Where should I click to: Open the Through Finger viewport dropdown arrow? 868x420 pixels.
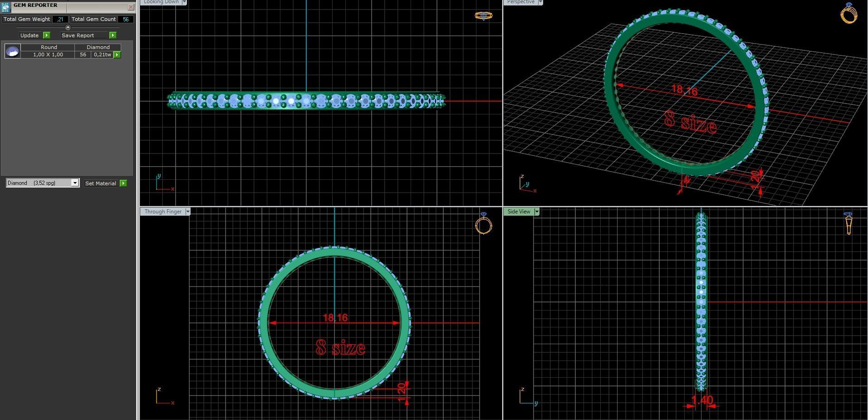[188, 212]
